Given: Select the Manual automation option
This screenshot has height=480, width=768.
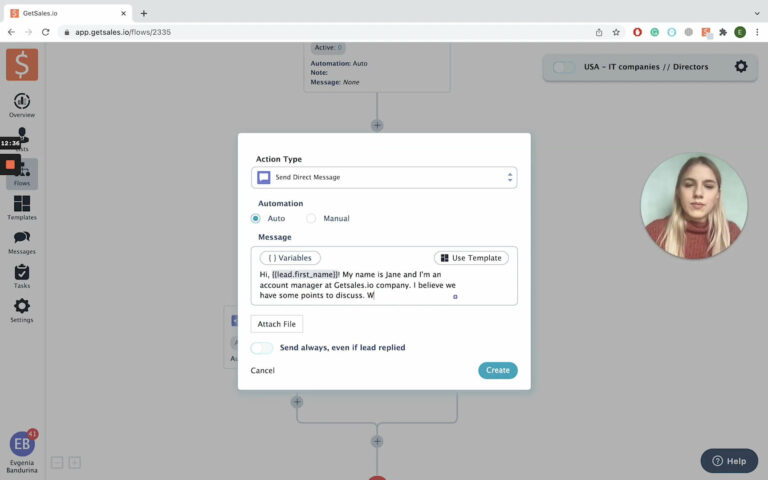Looking at the screenshot, I should click(x=311, y=218).
